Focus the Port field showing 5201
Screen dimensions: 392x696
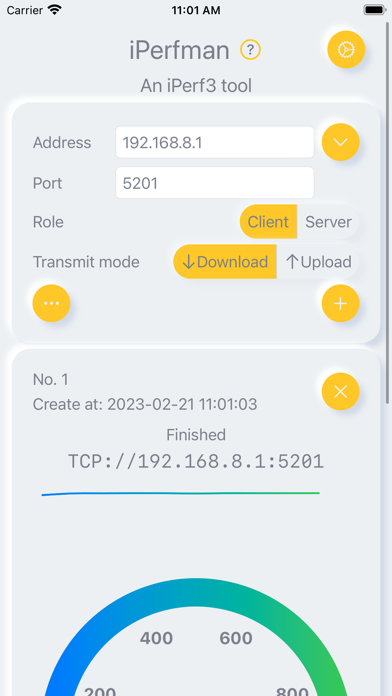(x=215, y=183)
